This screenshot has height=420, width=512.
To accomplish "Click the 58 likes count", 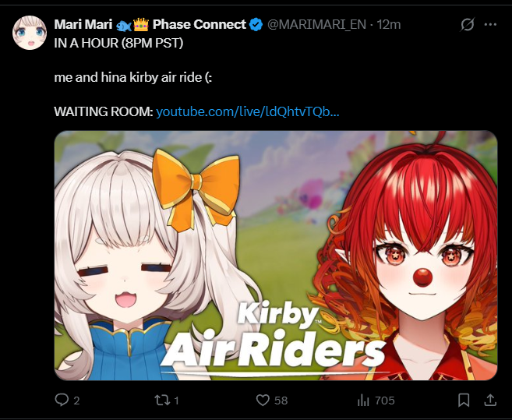I will 281,401.
